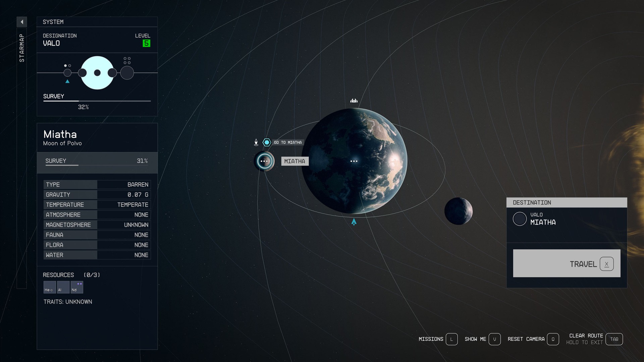The image size is (644, 362).
Task: Select the planet marked by the cyan triangle
Action: [x=67, y=73]
